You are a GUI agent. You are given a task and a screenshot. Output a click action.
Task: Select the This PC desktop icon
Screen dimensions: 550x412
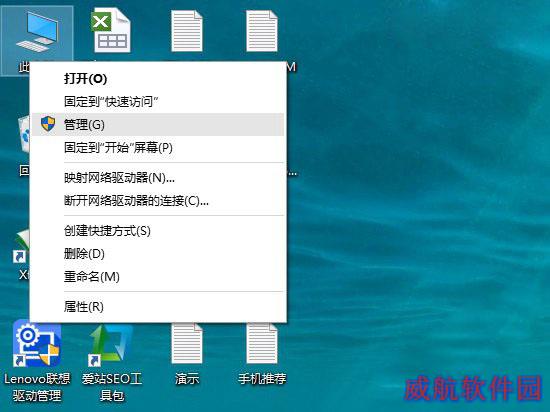tap(37, 33)
